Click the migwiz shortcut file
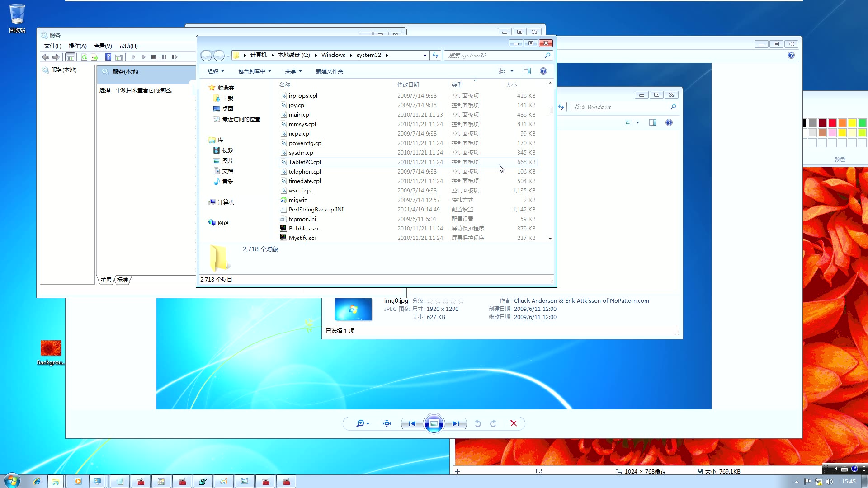The height and width of the screenshot is (488, 868). coord(297,200)
